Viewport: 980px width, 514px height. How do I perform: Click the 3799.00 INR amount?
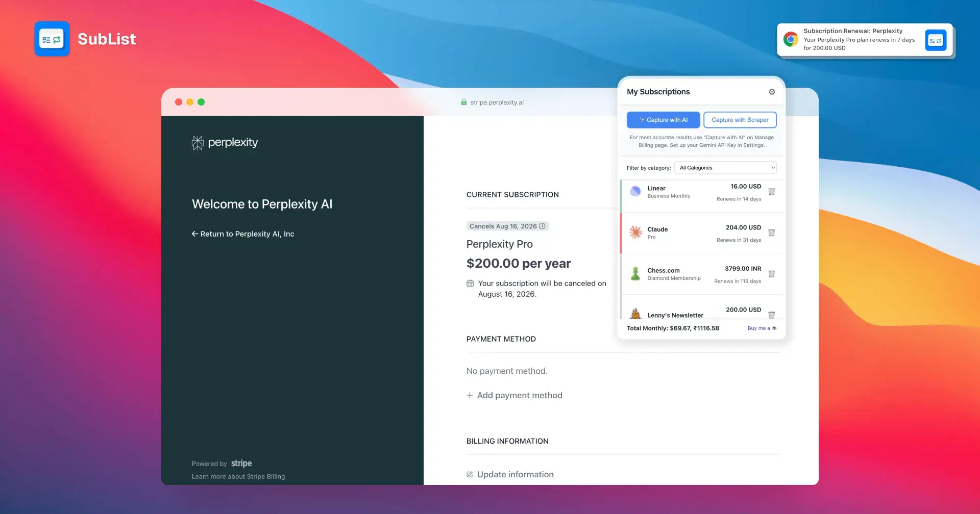[743, 269]
